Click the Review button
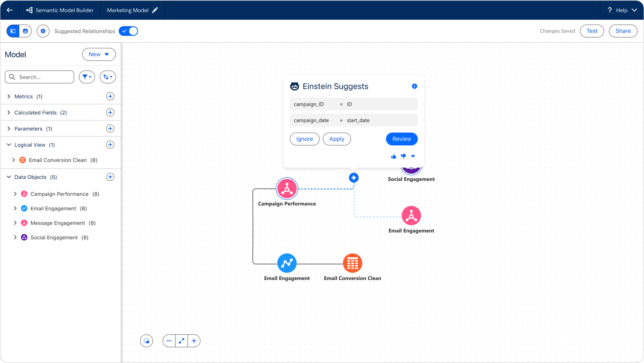Screen dimensions: 644x363 tap(401, 139)
